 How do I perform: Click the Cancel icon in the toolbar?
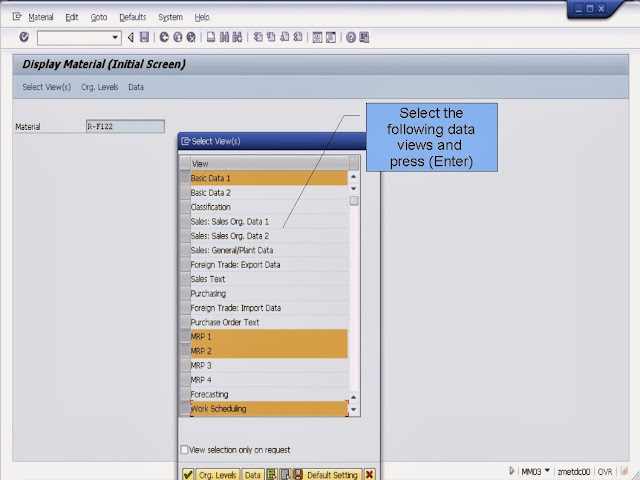[x=191, y=37]
